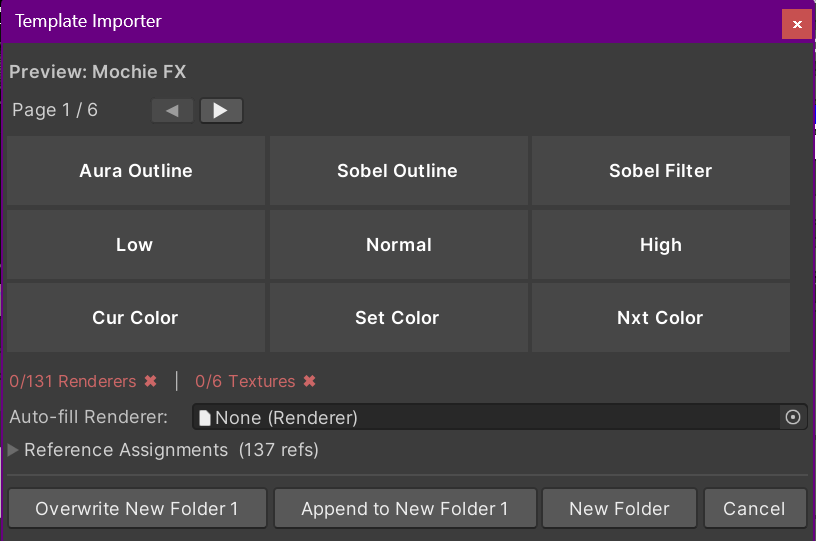
Task: Click the red X beside Renderers count
Action: [x=150, y=381]
